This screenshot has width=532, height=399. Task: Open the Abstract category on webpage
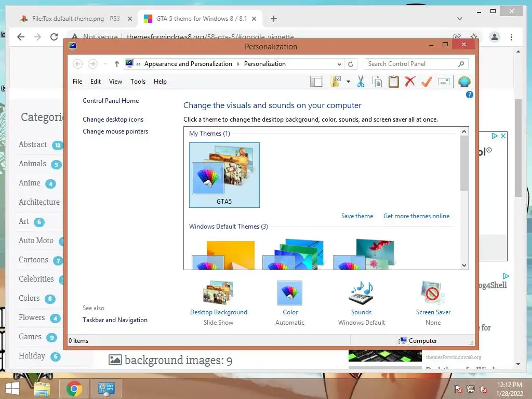pos(33,144)
